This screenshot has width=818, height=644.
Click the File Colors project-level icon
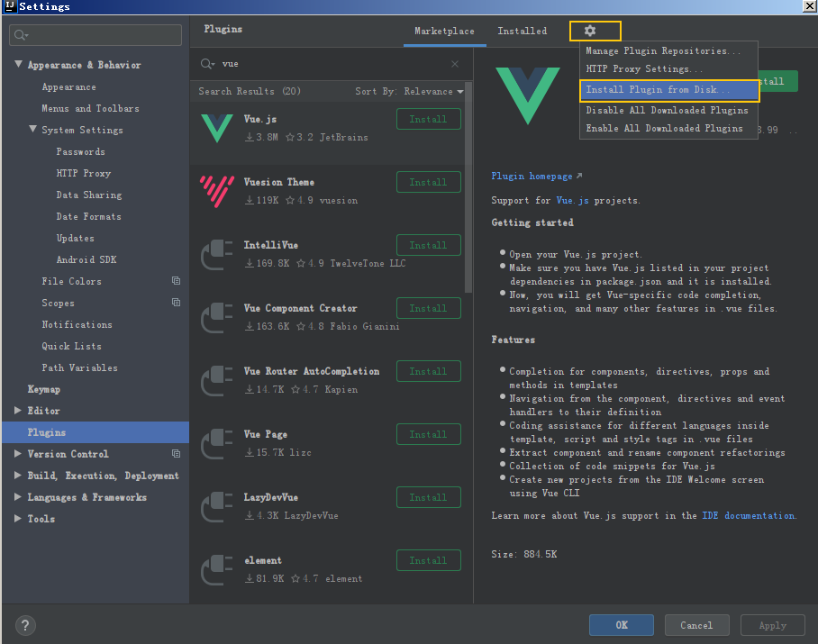coord(177,280)
